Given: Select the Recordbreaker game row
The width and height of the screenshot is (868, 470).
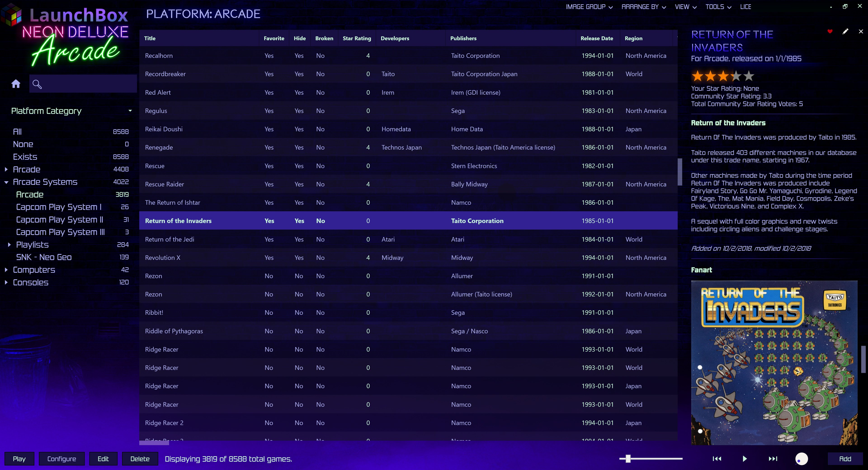Looking at the screenshot, I should [408, 74].
